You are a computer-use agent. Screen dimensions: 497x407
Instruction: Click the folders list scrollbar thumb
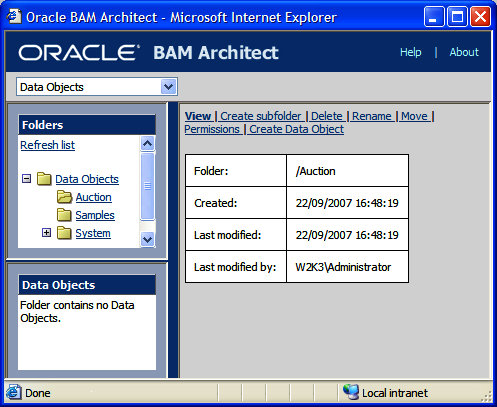click(147, 186)
